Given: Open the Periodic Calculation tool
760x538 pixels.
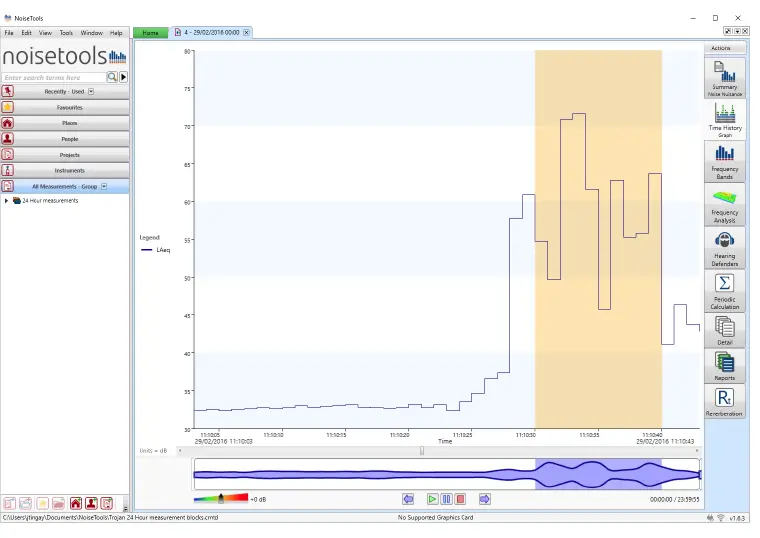Looking at the screenshot, I should [725, 291].
